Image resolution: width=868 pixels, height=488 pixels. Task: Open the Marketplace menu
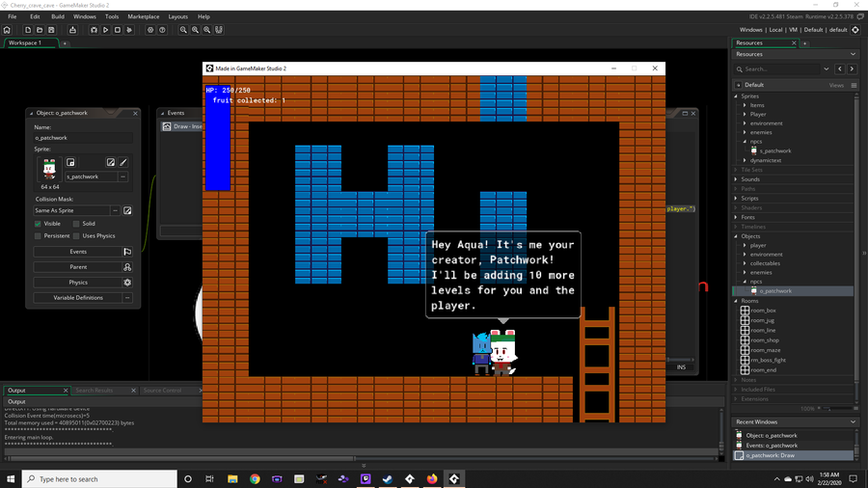tap(144, 16)
